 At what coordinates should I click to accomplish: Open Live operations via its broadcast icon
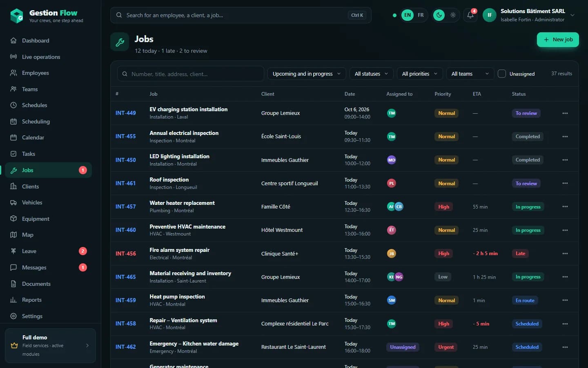tap(13, 57)
